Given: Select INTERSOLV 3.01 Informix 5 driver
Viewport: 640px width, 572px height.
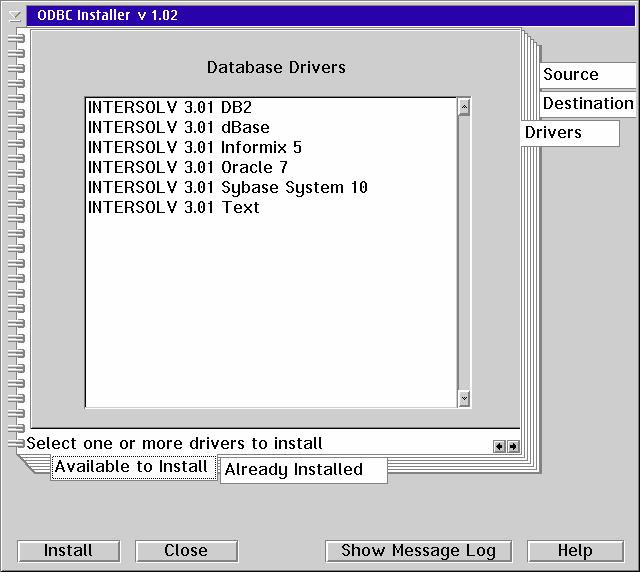Looking at the screenshot, I should (271, 148).
